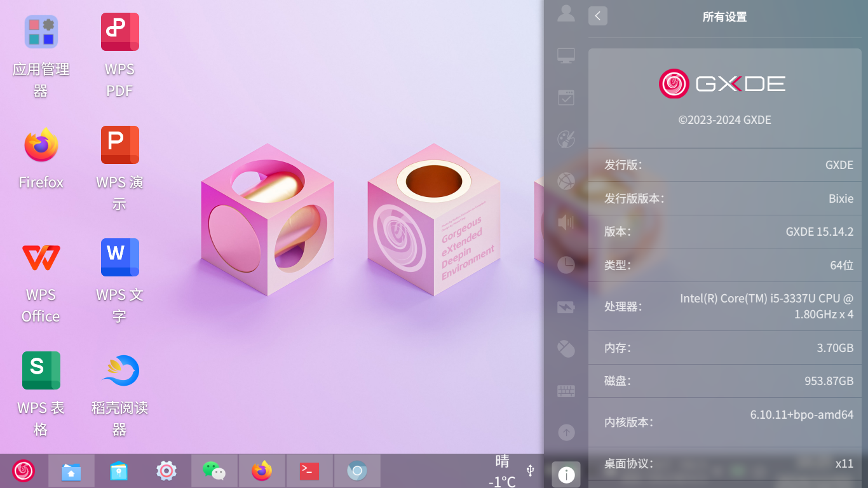Launch the app store from the taskbar
This screenshot has width=868, height=488.
pos(119,471)
